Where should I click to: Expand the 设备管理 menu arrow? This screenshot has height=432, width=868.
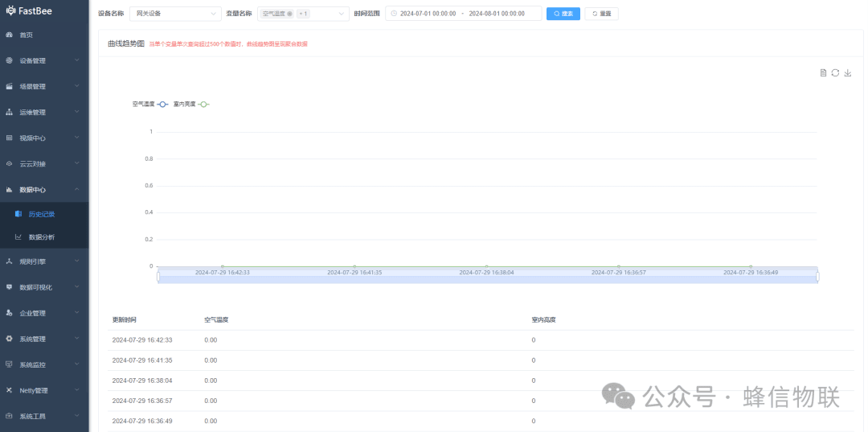tap(77, 60)
